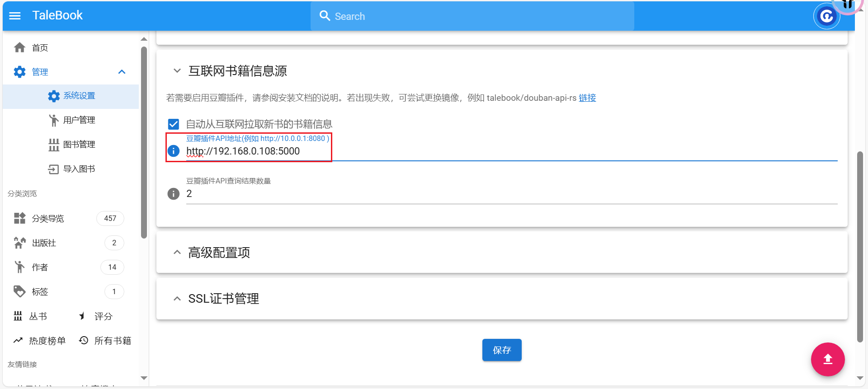Click the sidebar scrollbar thumb
This screenshot has width=868, height=389.
pyautogui.click(x=144, y=142)
